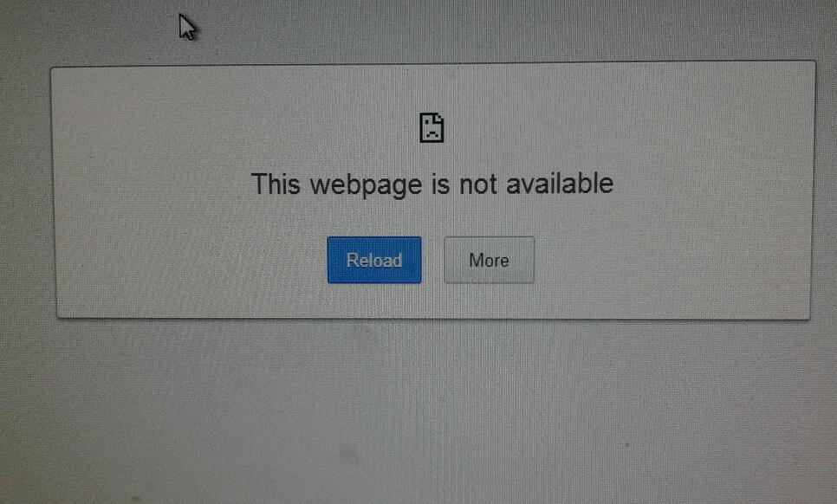Screen dimensions: 837x504
Task: Click the folded corner of the page icon
Action: (x=439, y=118)
